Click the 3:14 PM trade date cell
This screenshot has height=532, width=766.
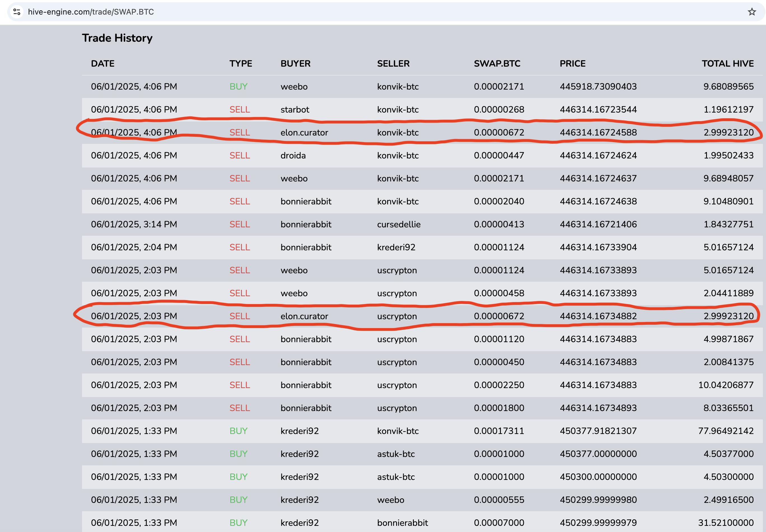tap(134, 224)
